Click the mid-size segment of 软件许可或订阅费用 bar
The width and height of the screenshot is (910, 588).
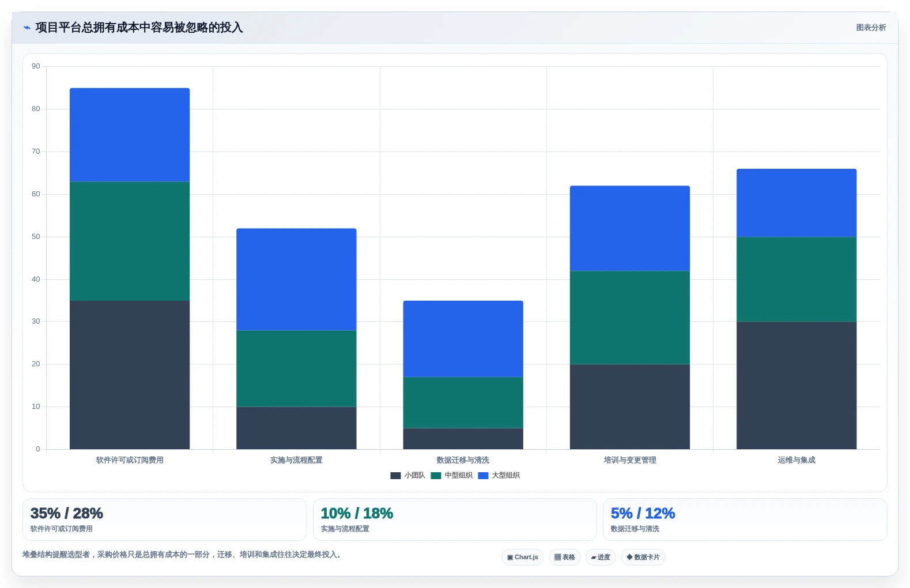click(x=130, y=241)
